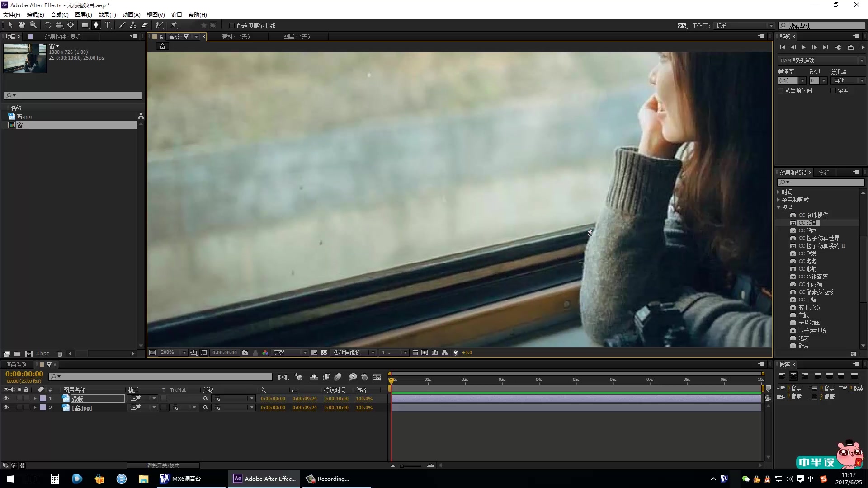868x488 pixels.
Task: Select the Puppet Pin tool
Action: point(174,25)
